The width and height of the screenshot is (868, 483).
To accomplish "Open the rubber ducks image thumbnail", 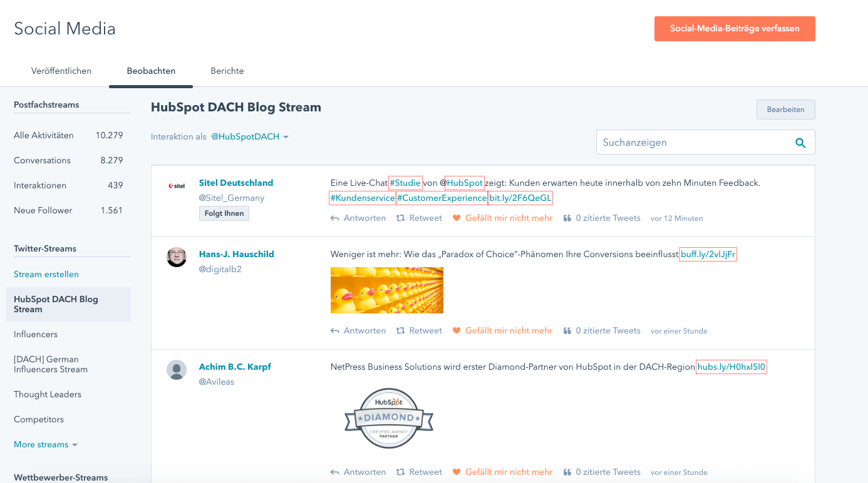I will [x=387, y=290].
